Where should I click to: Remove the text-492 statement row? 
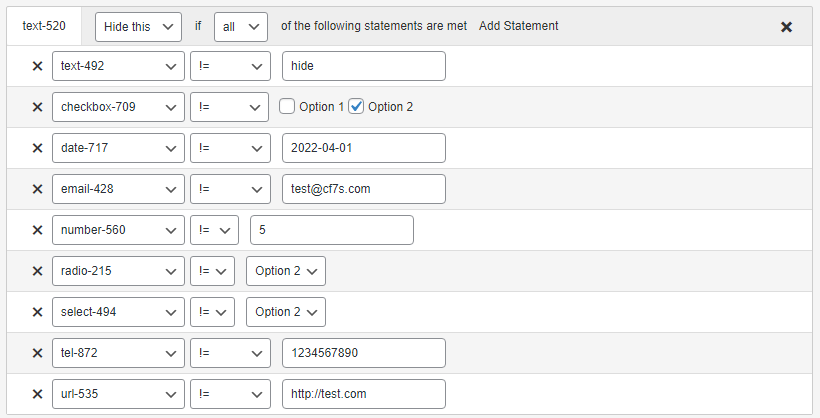(x=37, y=66)
